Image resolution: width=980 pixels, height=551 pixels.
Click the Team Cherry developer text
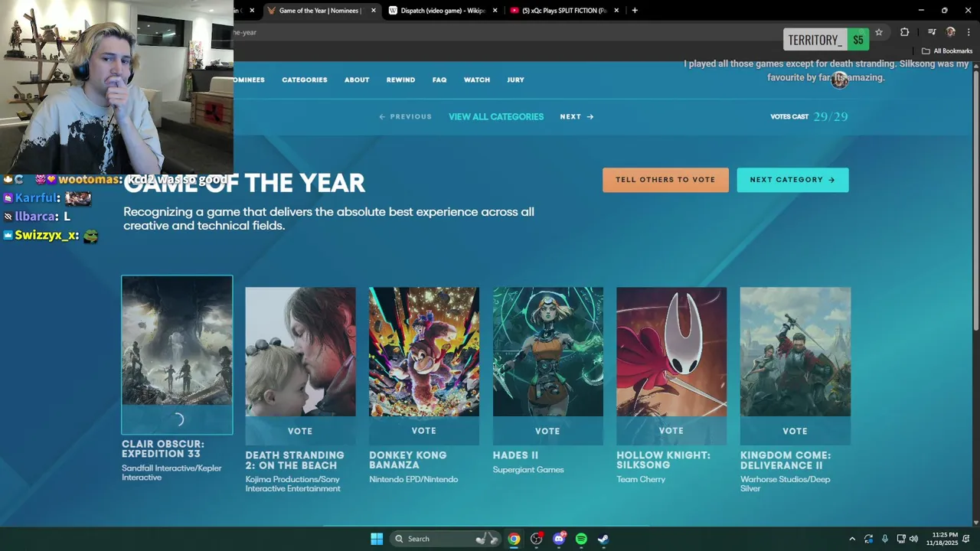(641, 479)
